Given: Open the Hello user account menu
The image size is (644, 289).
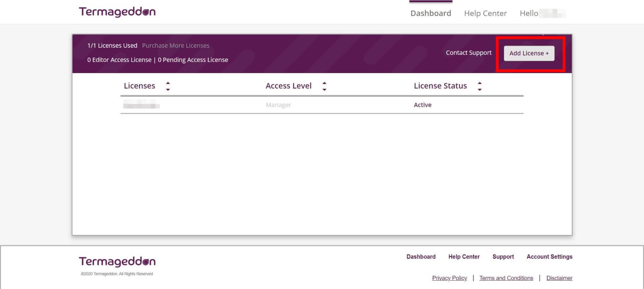Looking at the screenshot, I should click(543, 13).
